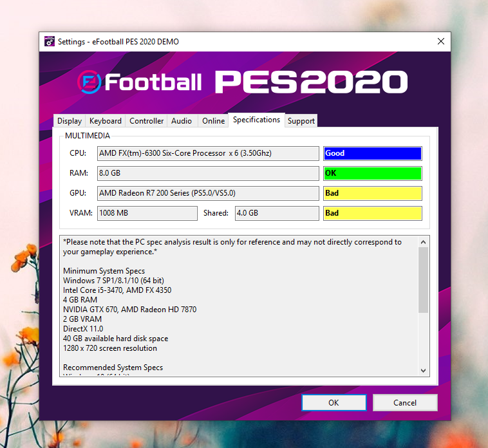Viewport: 488px width, 448px height.
Task: Click the VRAM 1008 MB field
Action: coord(147,213)
